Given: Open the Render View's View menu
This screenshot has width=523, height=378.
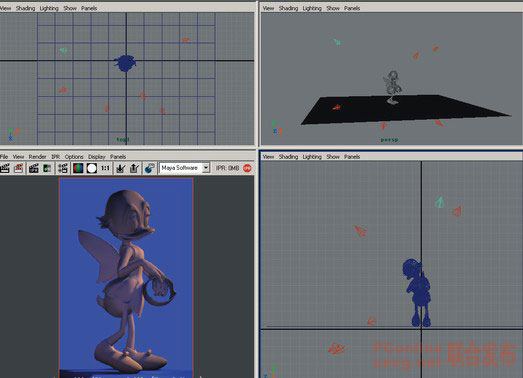Looking at the screenshot, I should (x=18, y=156).
